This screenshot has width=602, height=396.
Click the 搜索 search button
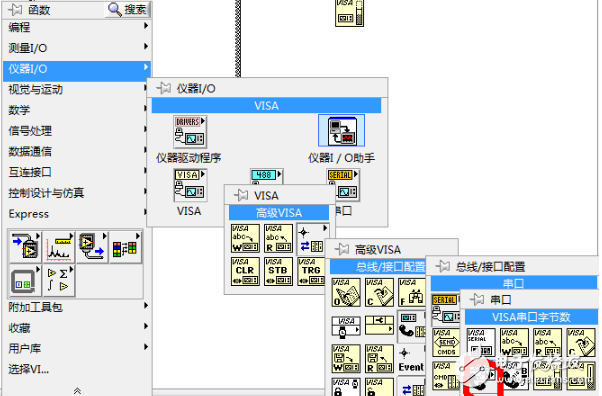(x=127, y=9)
